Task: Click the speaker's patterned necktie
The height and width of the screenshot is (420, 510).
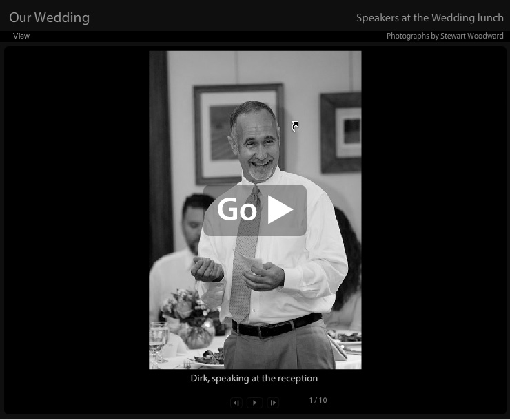Action: 245,253
